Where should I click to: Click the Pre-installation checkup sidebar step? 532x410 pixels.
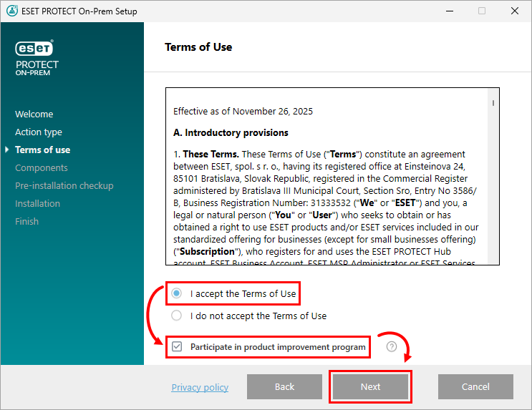point(64,186)
